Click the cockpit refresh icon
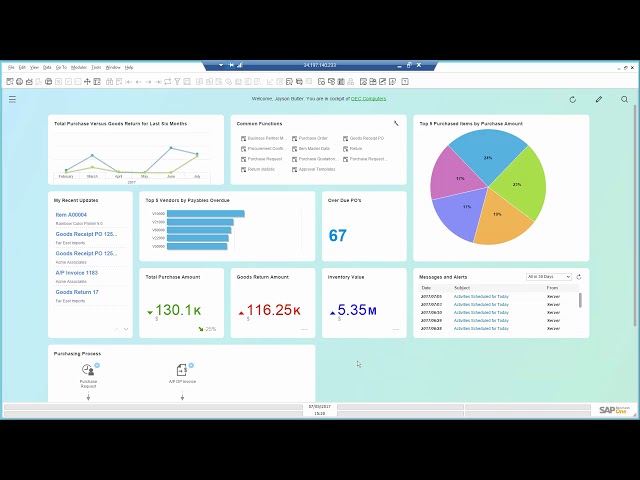640x480 pixels. (x=573, y=99)
